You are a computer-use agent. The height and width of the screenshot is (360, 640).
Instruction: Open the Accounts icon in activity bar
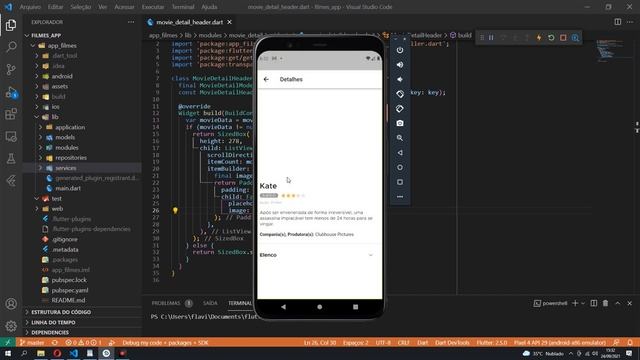[11, 304]
